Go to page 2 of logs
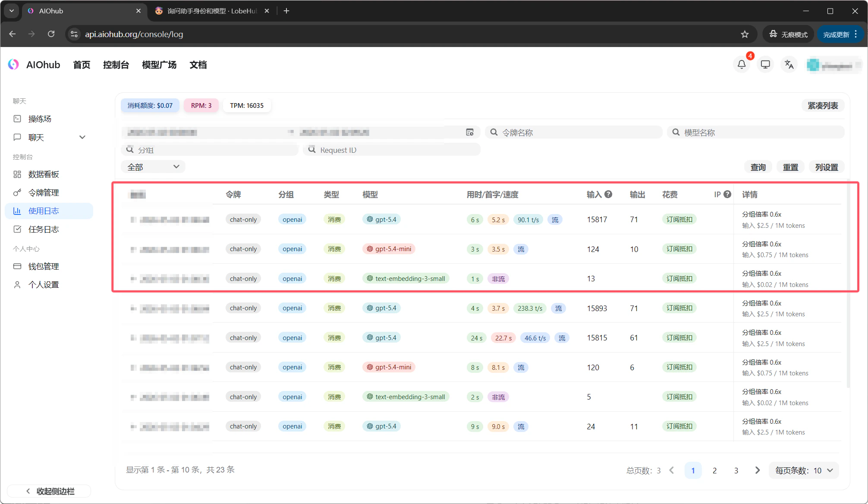Image resolution: width=868 pixels, height=504 pixels. 714,470
